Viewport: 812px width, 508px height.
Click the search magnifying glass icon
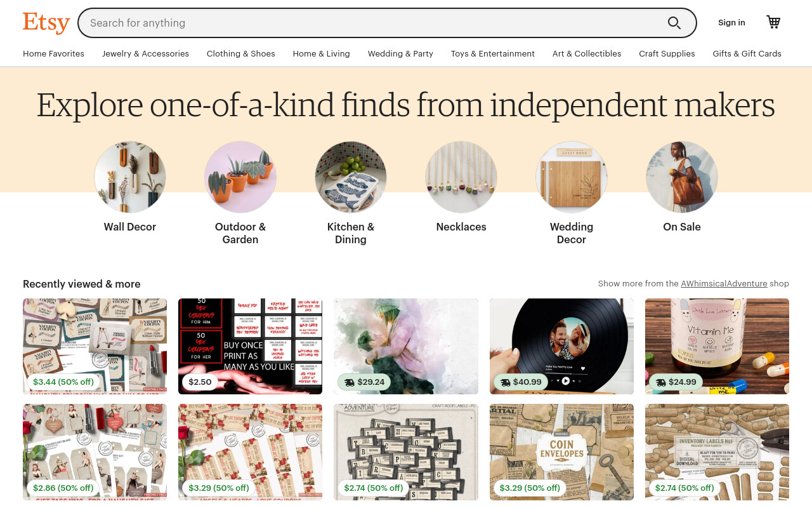pos(674,23)
